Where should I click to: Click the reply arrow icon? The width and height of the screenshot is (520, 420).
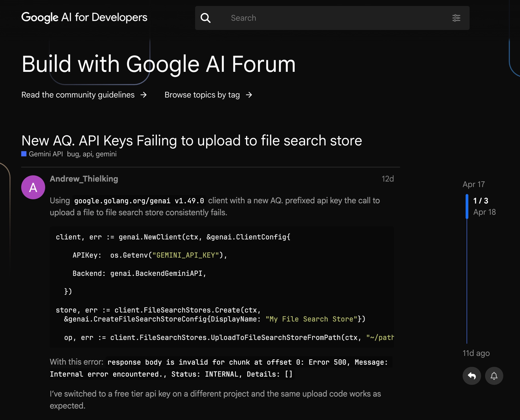pos(472,376)
